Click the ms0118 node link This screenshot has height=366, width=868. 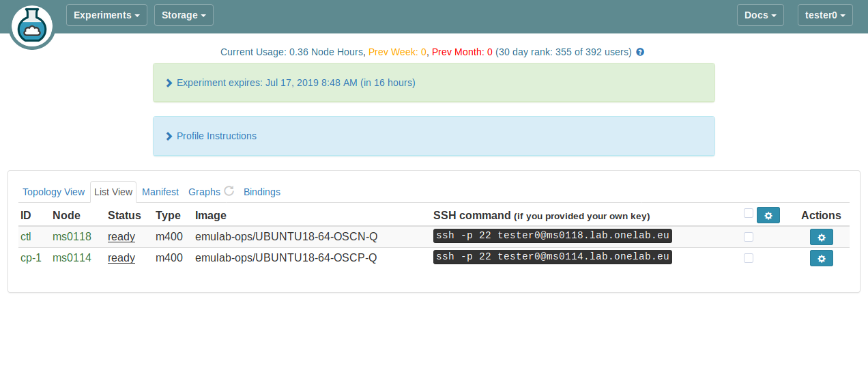(x=72, y=237)
